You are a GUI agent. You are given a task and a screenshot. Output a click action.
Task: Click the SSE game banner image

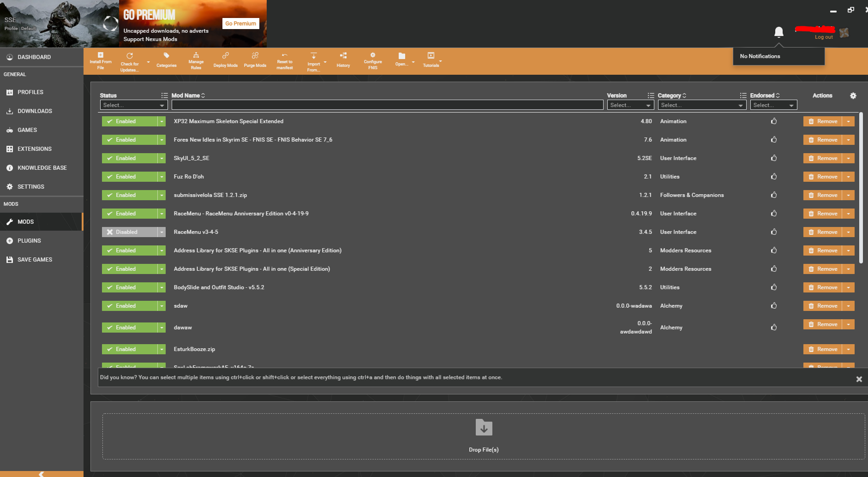point(60,24)
